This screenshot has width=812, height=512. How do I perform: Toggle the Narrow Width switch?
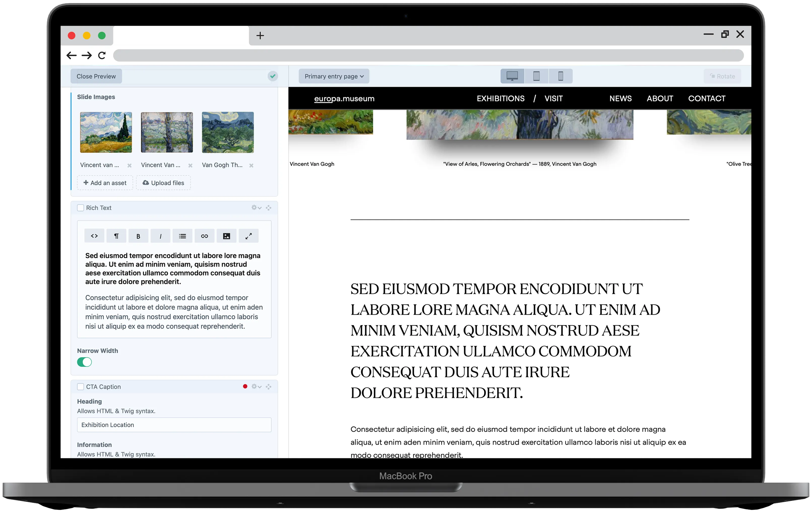click(84, 362)
